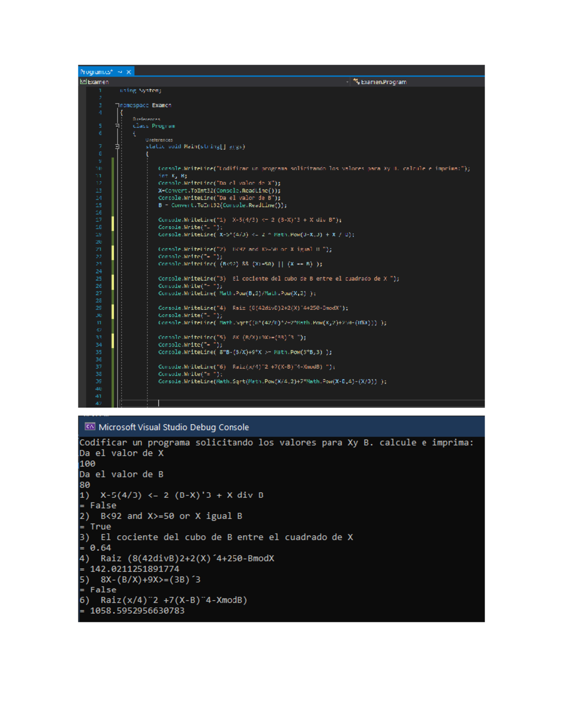This screenshot has height=728, width=563.
Task: Open the Examen.Program type dropdown
Action: 383,82
